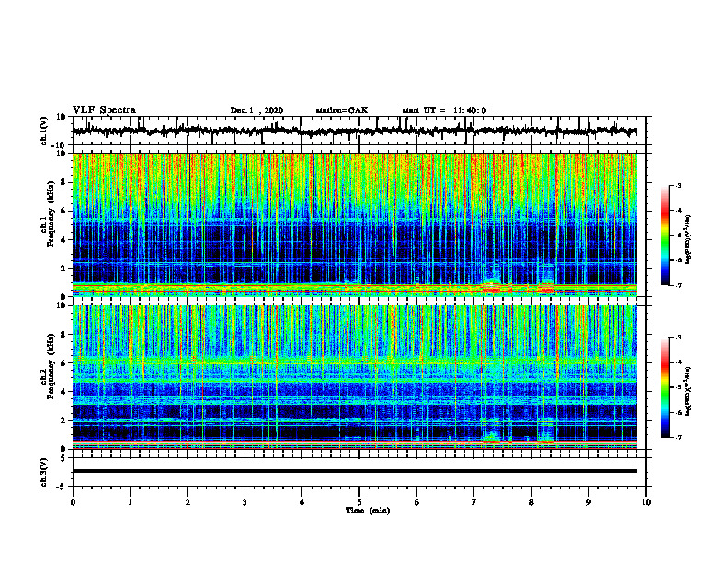The image size is (728, 563).
Task: Click the time axis tick label "9"
Action: 588,502
